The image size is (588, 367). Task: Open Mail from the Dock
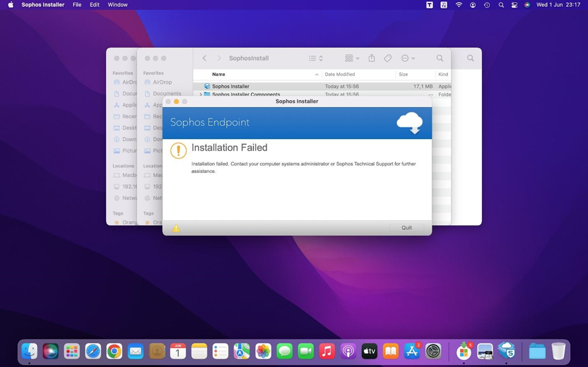135,351
